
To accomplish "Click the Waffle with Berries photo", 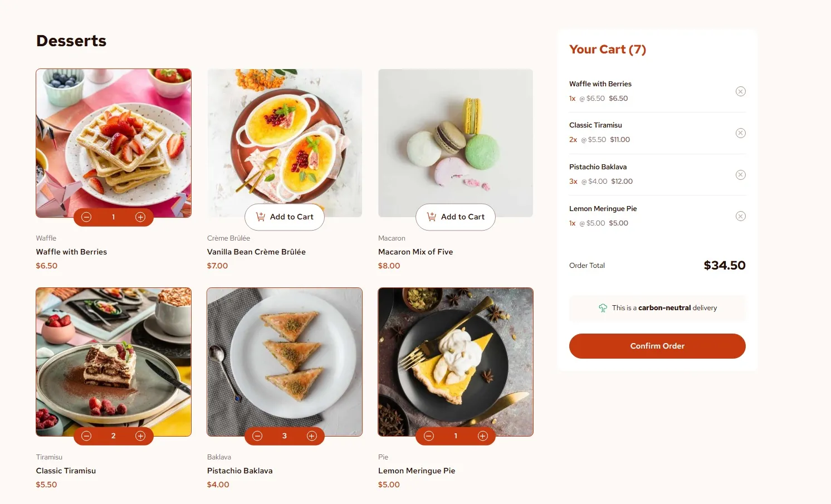I will tap(114, 139).
